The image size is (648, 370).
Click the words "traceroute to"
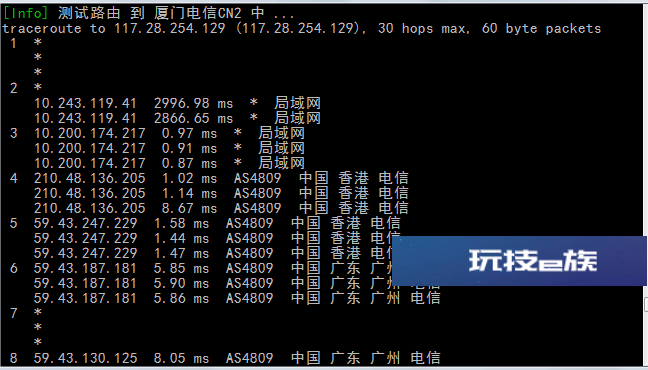tap(54, 29)
